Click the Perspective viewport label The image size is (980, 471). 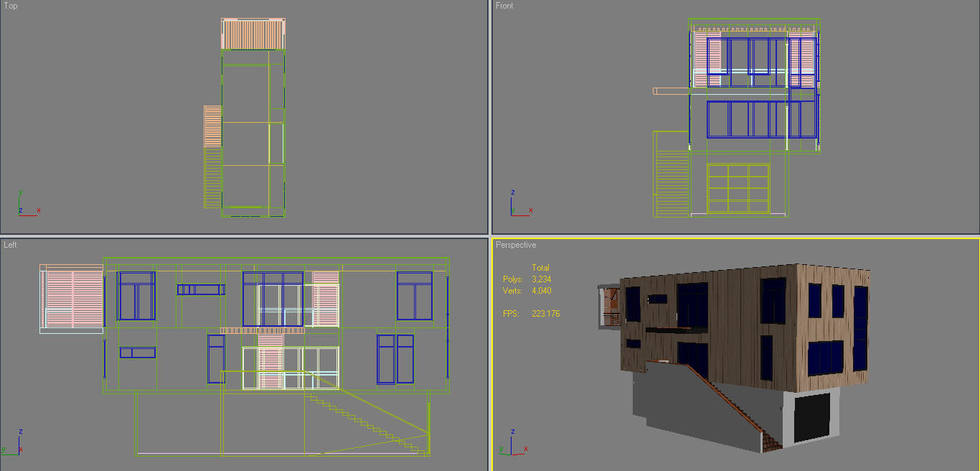516,245
